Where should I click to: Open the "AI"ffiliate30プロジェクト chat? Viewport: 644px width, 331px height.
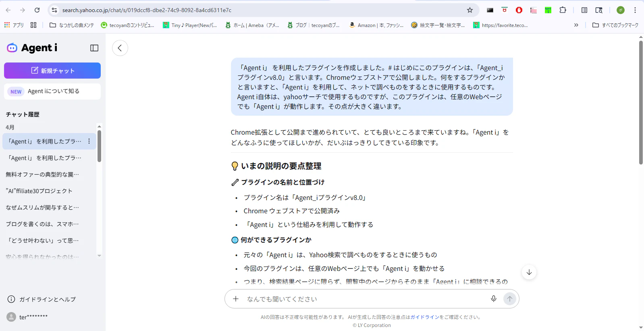coord(50,191)
